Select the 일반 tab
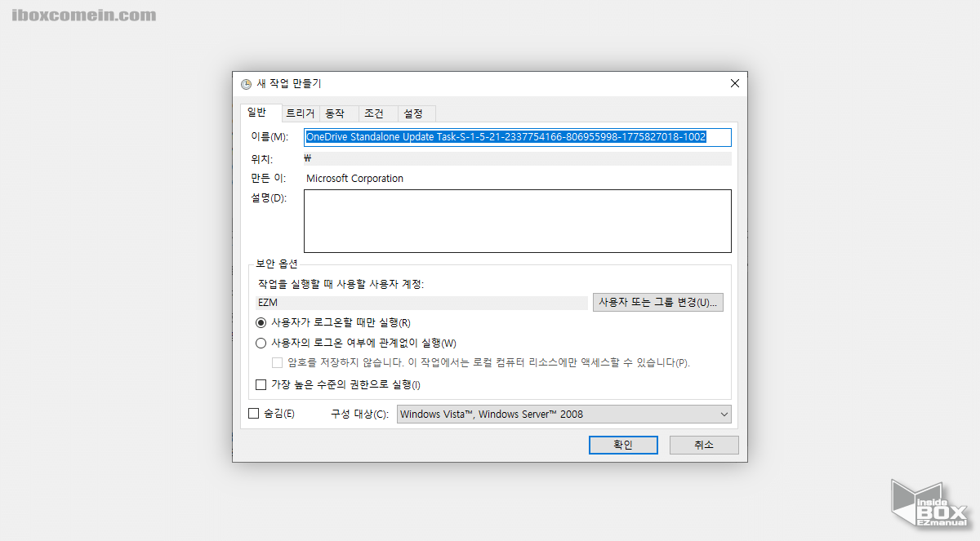 [x=260, y=113]
